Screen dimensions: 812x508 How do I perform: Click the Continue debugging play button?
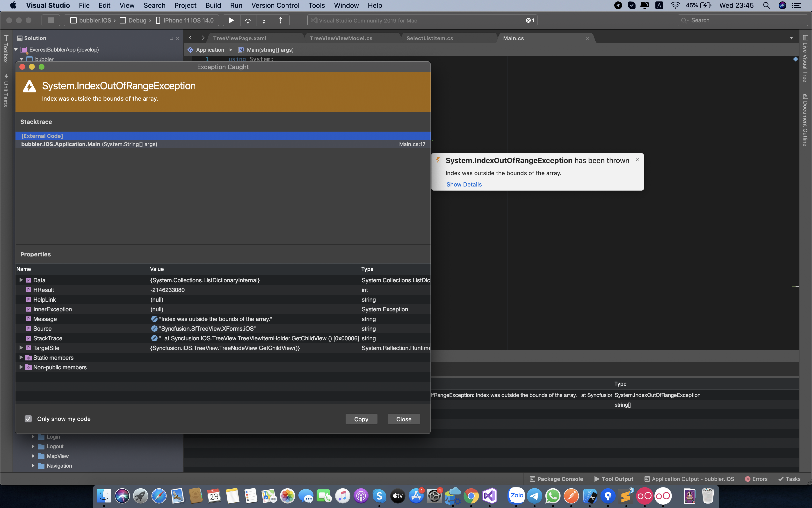coord(231,21)
